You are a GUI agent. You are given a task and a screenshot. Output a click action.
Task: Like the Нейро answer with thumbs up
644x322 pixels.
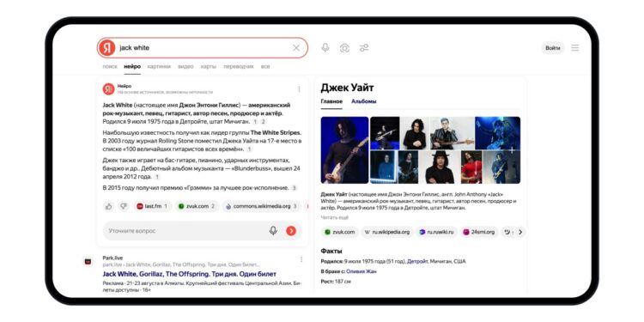[109, 206]
